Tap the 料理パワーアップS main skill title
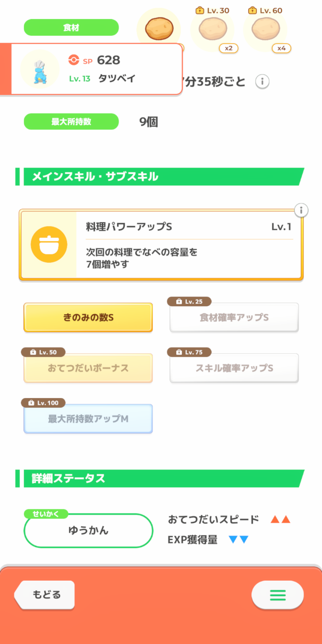 point(129,227)
